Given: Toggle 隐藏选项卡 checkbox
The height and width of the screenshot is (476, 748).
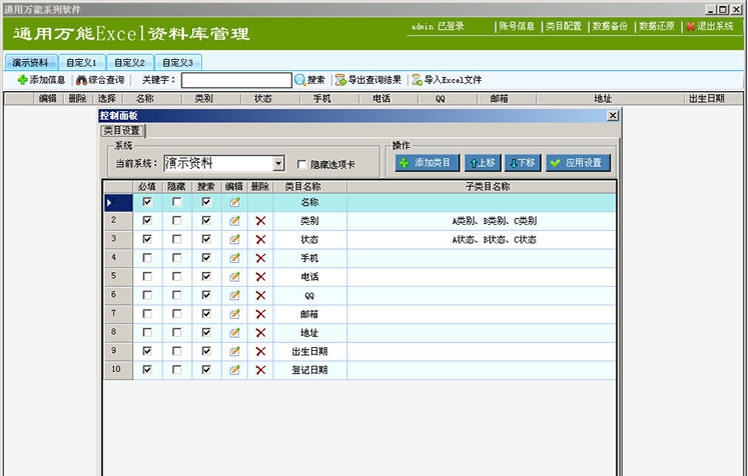Looking at the screenshot, I should 301,164.
